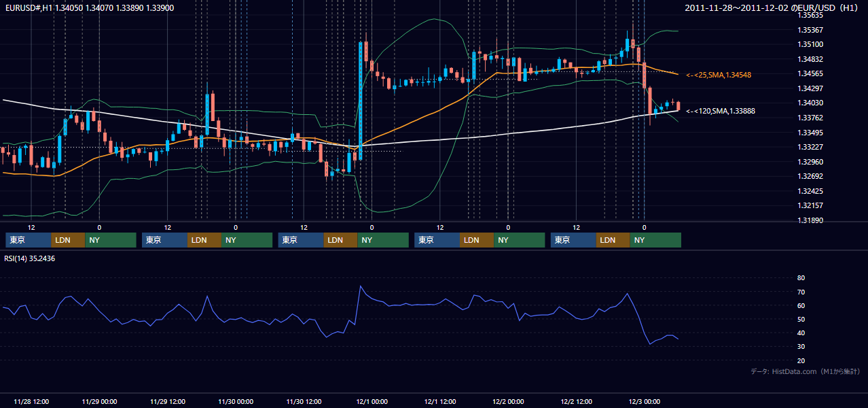Select the leftmost NY session block
The height and width of the screenshot is (408, 868).
(111, 240)
